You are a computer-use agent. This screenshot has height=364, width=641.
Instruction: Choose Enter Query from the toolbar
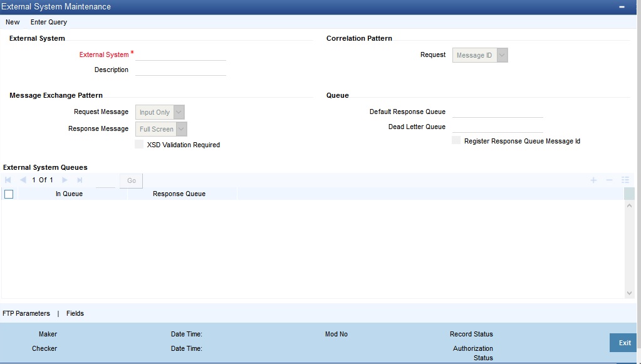click(49, 22)
